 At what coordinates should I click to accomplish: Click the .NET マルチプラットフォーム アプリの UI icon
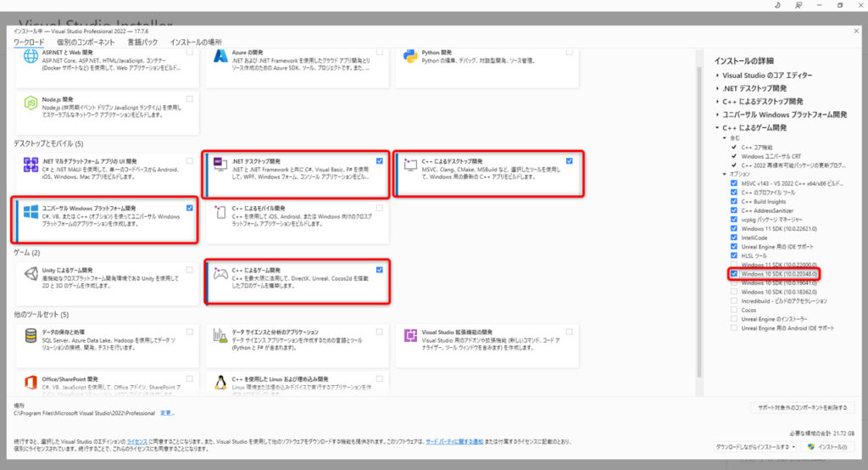pyautogui.click(x=31, y=165)
